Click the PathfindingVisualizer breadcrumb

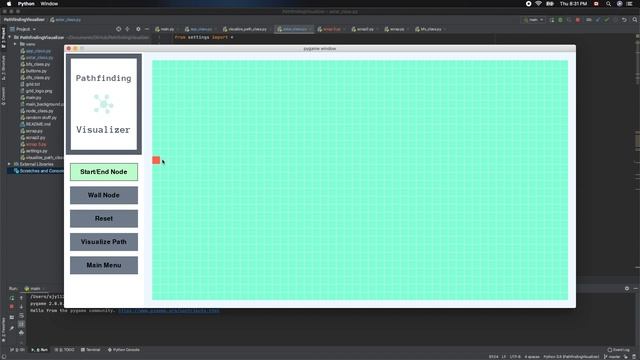point(24,20)
